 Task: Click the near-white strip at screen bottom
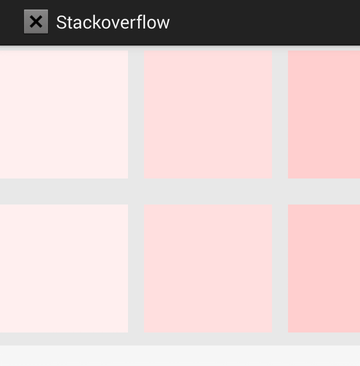click(x=180, y=356)
